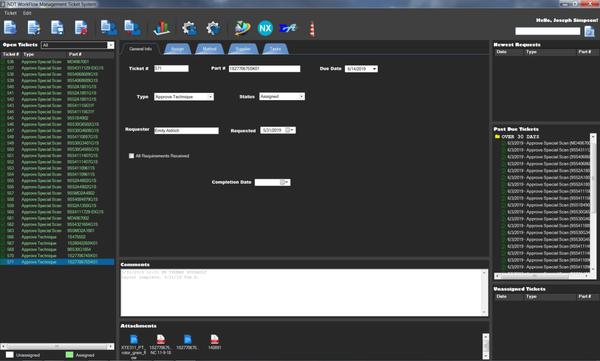Click the Past Due Tickets vertical scrollbar
600x361 pixels.
coord(593,203)
